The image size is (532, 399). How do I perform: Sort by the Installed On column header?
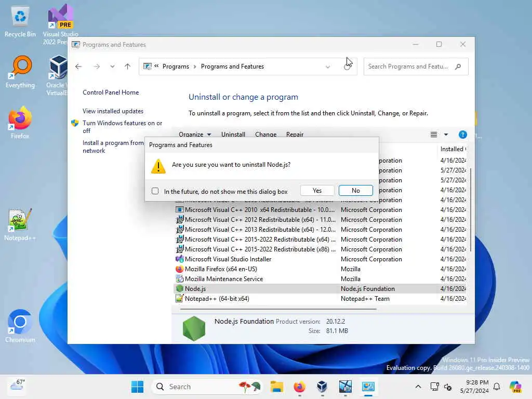pos(453,149)
